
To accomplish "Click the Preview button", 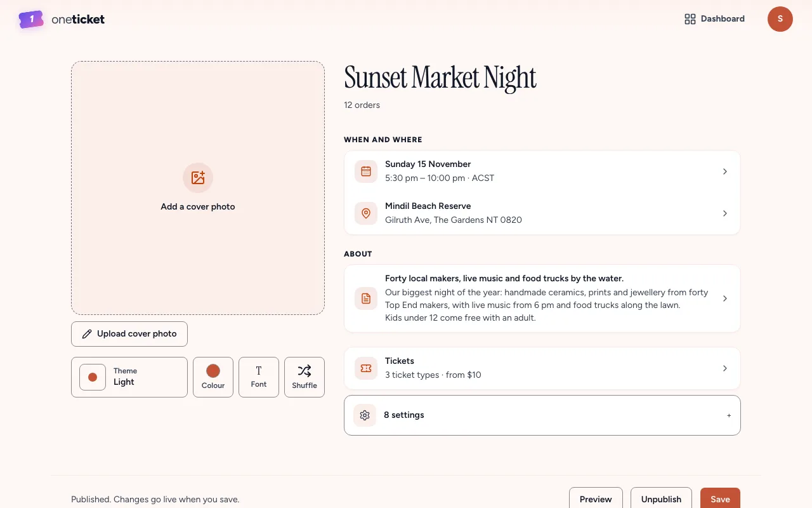I will tap(596, 499).
